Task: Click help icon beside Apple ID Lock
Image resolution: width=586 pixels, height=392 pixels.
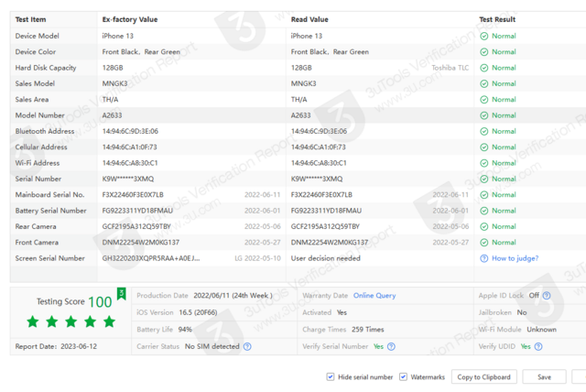Action: (x=547, y=296)
